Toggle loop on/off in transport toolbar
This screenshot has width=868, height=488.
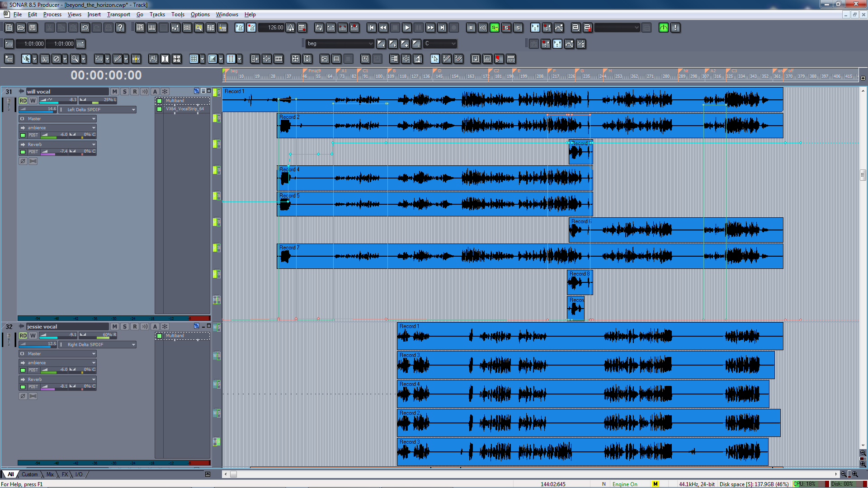(319, 28)
